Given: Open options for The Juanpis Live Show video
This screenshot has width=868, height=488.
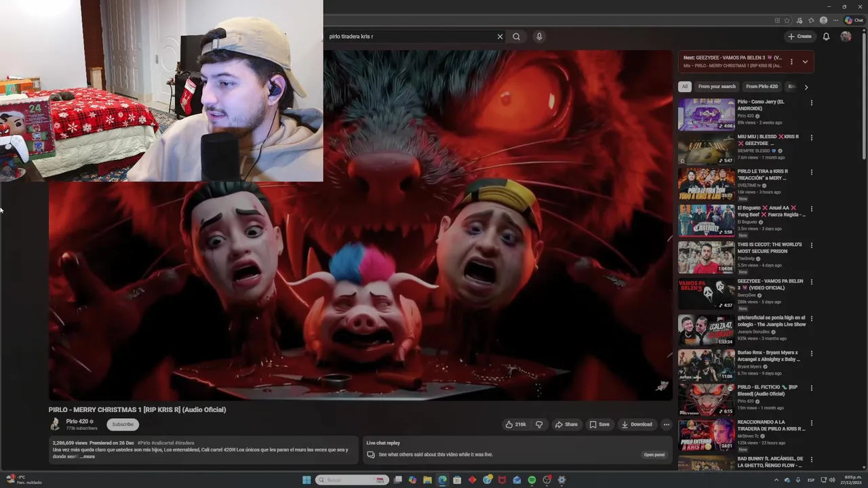Looking at the screenshot, I should 811,319.
